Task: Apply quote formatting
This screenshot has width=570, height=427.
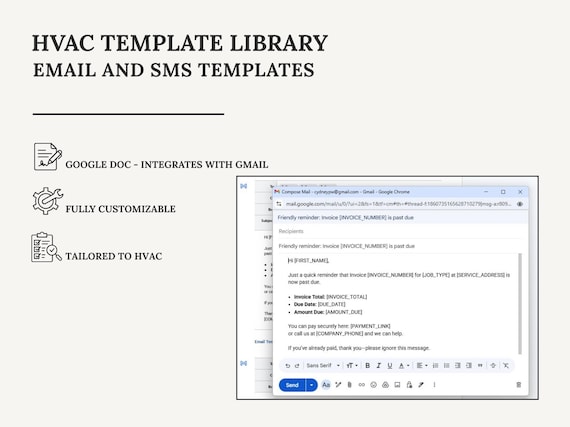Action: click(480, 366)
